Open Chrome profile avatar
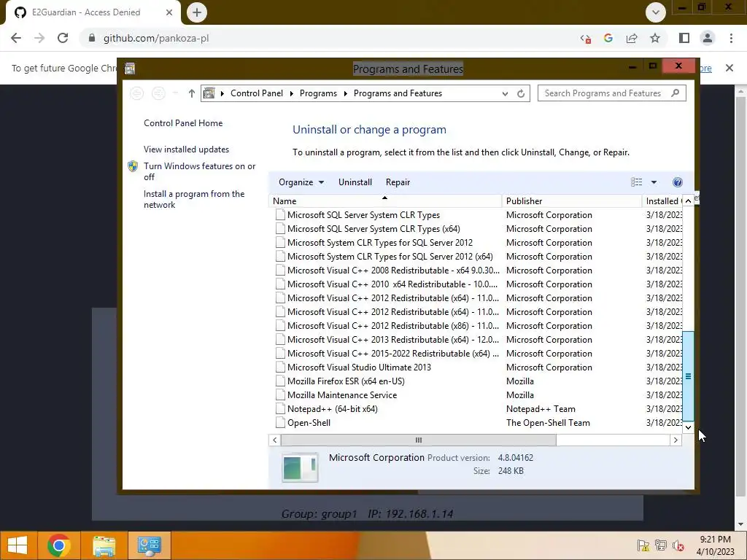The image size is (747, 560). [708, 38]
